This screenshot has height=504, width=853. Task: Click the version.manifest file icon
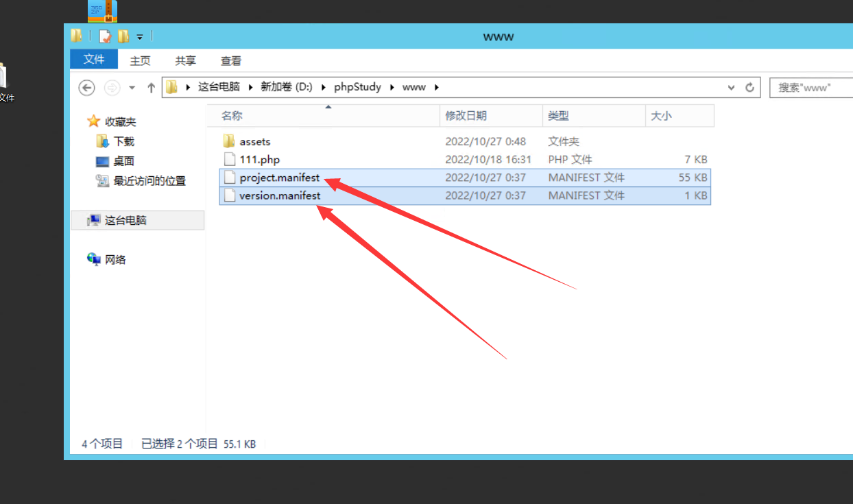pos(229,195)
